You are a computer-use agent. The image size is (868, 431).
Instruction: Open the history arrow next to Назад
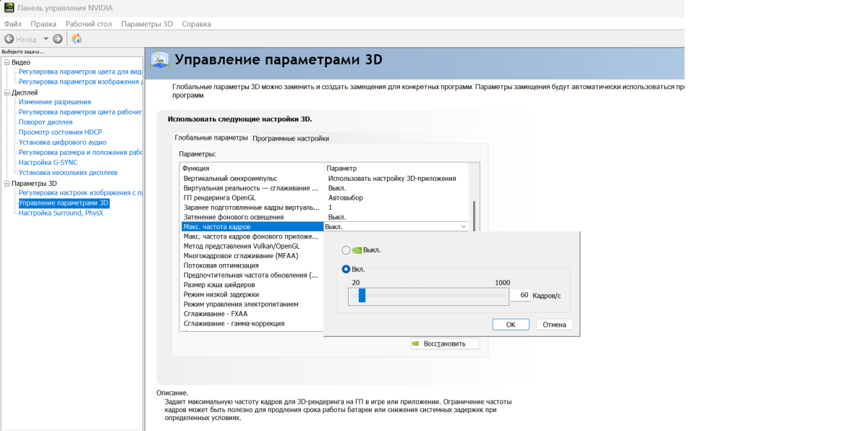click(46, 38)
